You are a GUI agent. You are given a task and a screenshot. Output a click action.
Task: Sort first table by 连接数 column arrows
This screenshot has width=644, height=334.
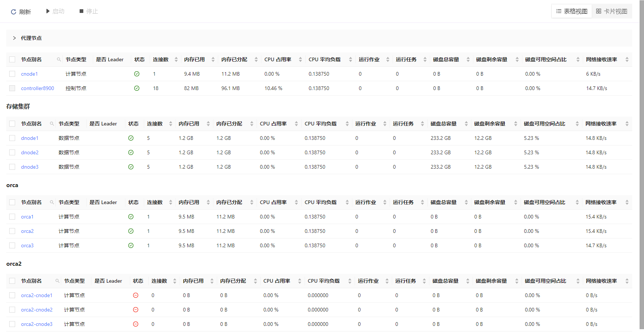click(x=176, y=59)
